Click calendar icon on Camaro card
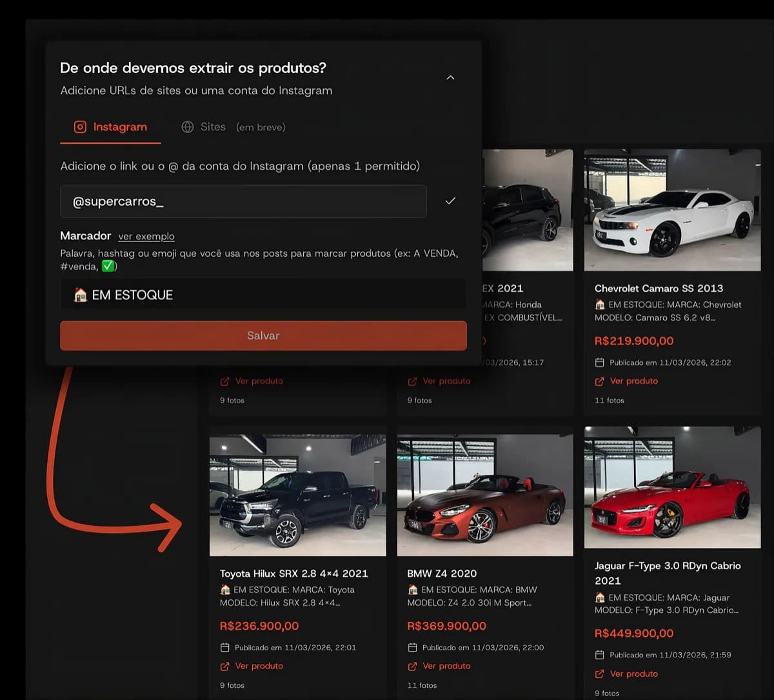 (x=599, y=363)
